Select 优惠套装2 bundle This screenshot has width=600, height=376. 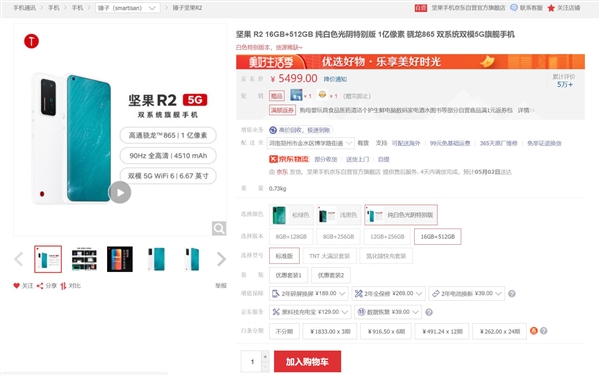331,275
